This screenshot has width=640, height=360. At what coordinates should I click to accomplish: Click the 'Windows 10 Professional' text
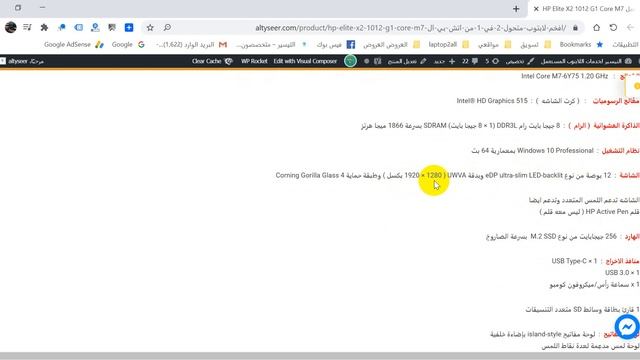click(555, 151)
